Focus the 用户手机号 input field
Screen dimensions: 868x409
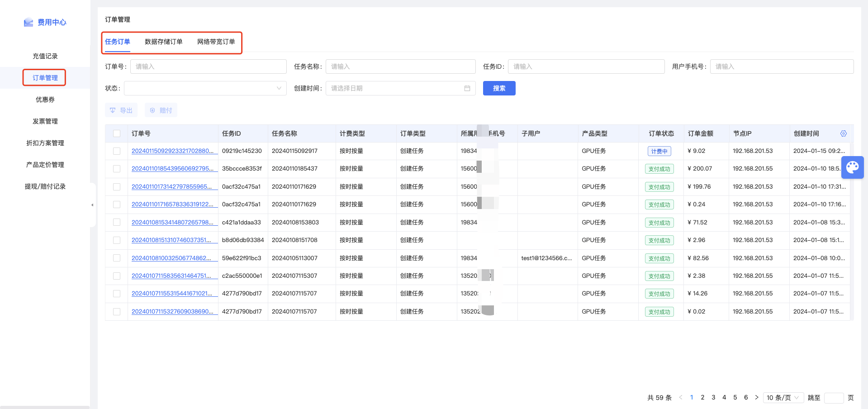(782, 67)
